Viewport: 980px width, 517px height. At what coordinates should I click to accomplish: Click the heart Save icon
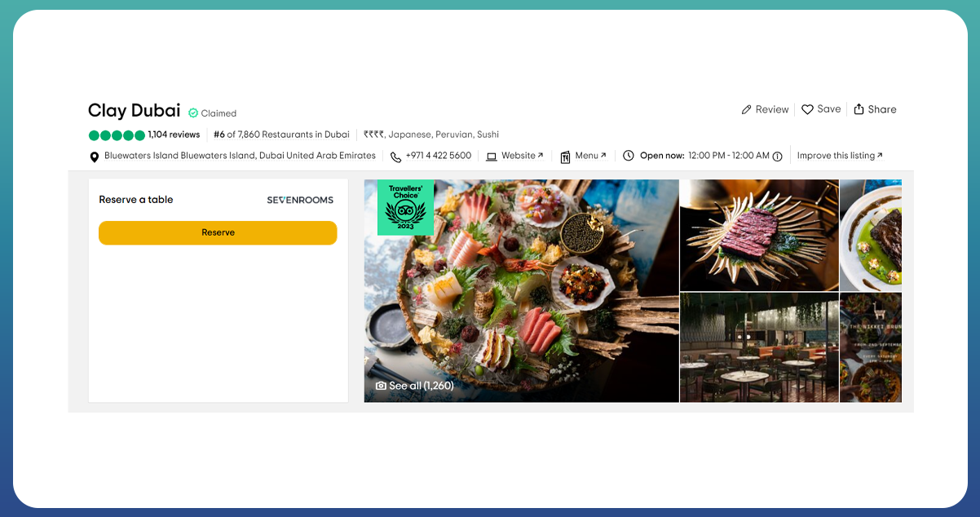(x=807, y=109)
